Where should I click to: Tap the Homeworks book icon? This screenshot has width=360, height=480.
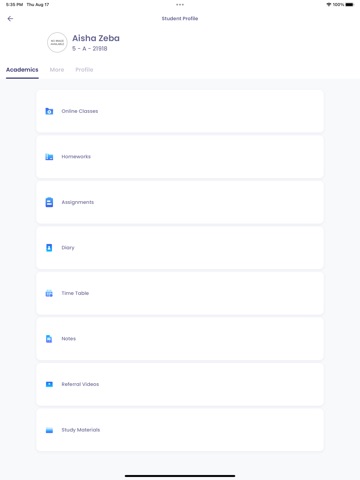coord(49,157)
